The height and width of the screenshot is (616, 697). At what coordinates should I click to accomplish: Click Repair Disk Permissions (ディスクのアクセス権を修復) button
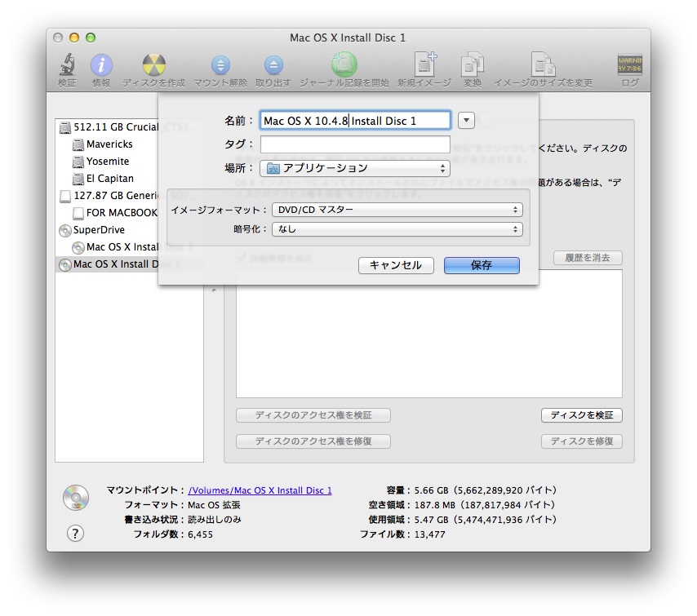pos(313,441)
